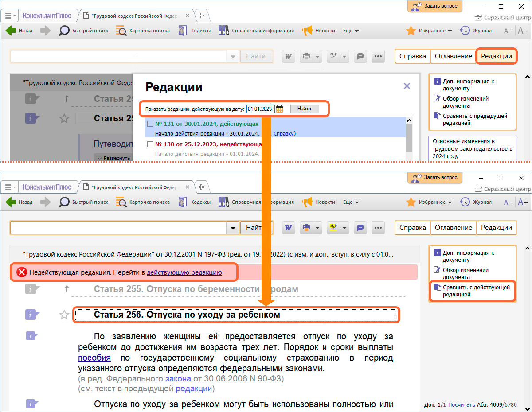Open highlighter dropdown arrow in bottom window
532x412 pixels.
tap(344, 228)
